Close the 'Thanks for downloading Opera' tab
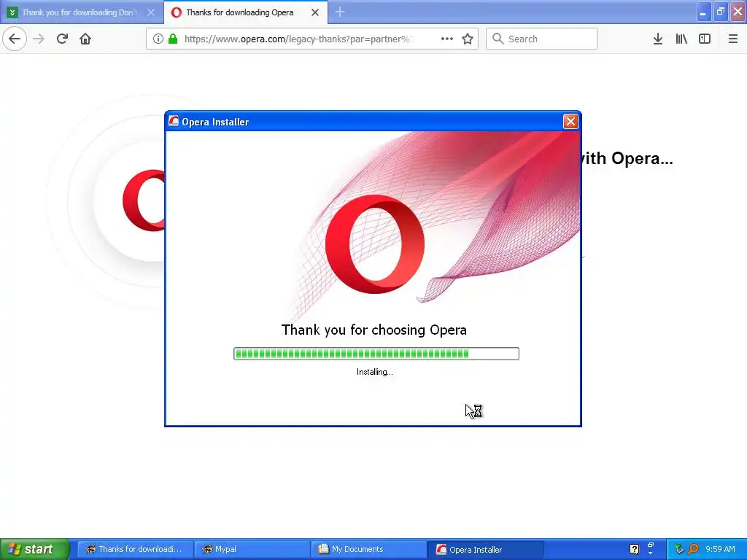 (x=315, y=12)
